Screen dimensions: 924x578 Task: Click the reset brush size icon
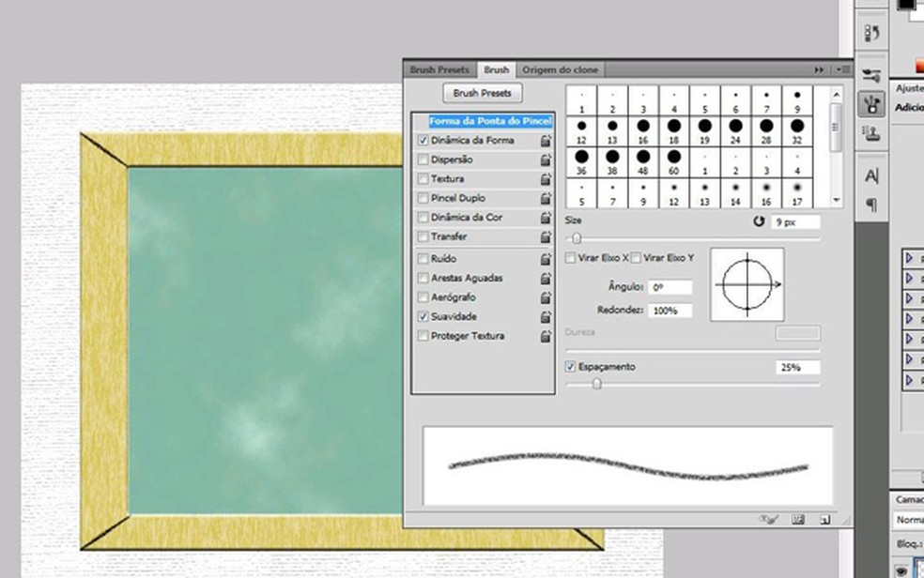pyautogui.click(x=759, y=221)
